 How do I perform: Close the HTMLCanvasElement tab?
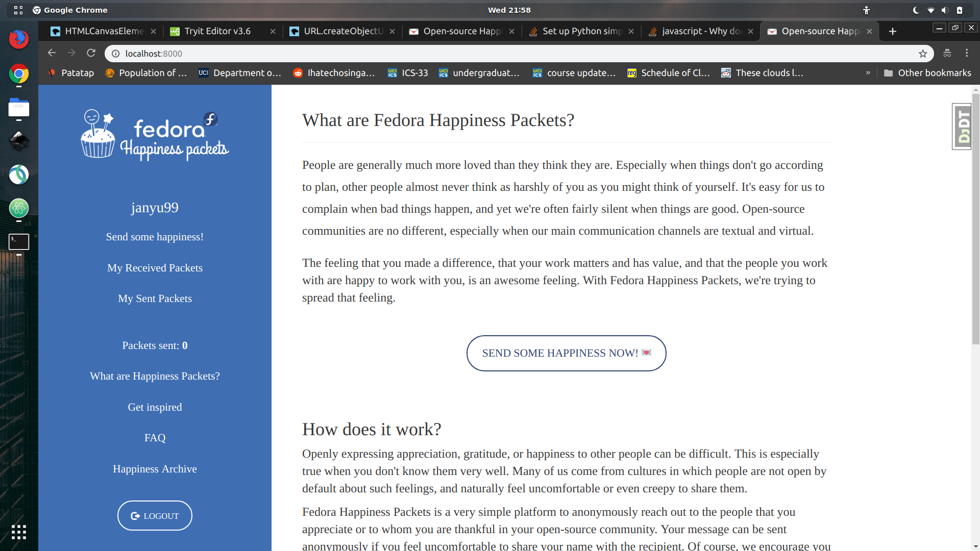[153, 32]
